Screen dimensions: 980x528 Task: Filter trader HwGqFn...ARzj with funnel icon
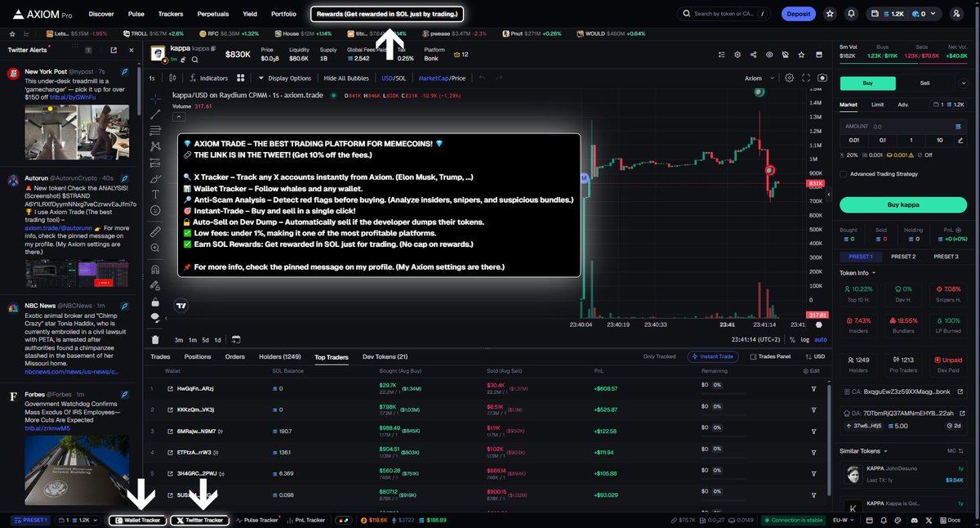[813, 389]
